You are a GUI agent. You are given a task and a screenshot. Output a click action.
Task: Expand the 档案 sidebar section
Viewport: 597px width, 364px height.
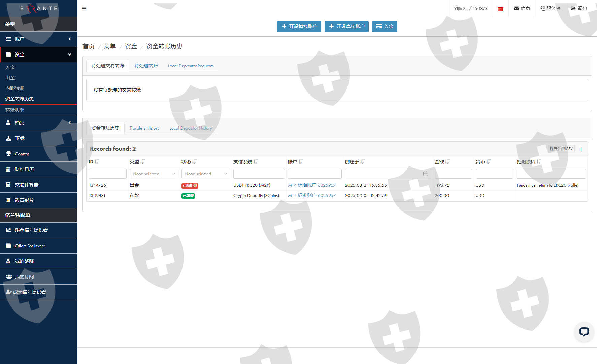39,123
